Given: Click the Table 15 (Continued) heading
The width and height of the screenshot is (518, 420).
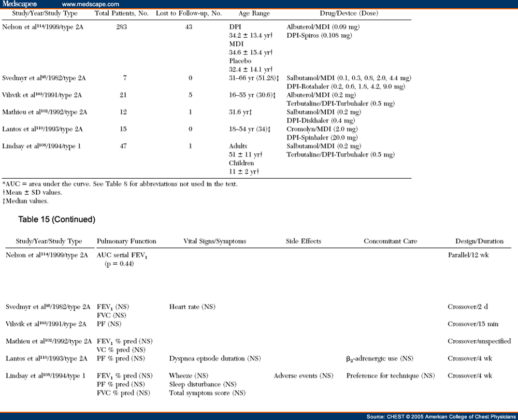Looking at the screenshot, I should (56, 219).
